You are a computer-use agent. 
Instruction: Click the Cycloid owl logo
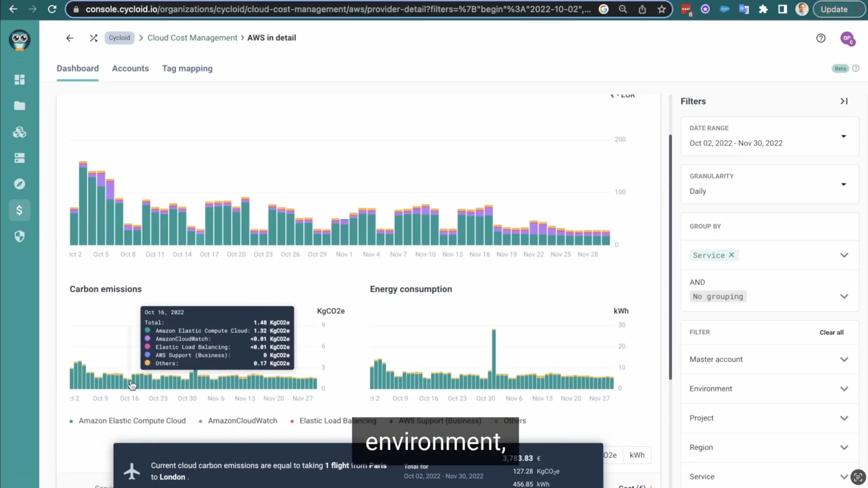(19, 40)
